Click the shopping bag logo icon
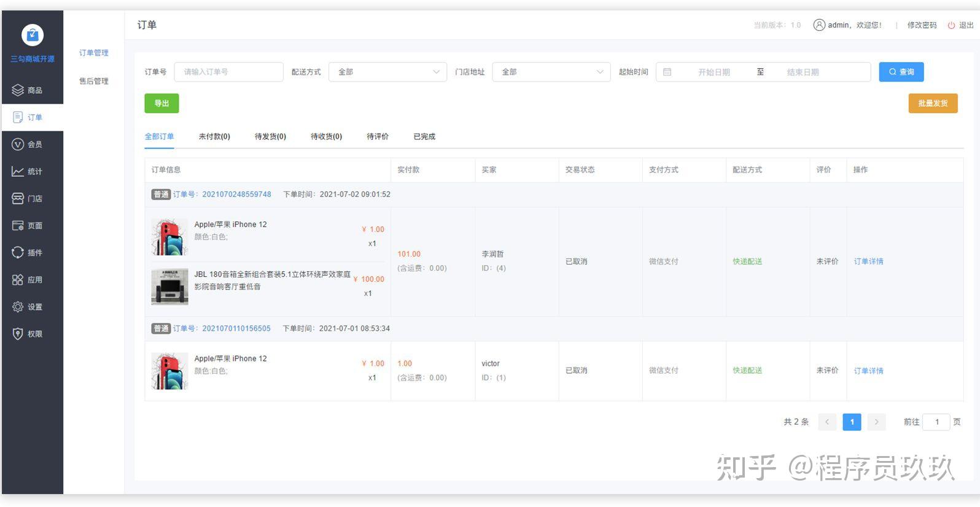 (x=33, y=35)
